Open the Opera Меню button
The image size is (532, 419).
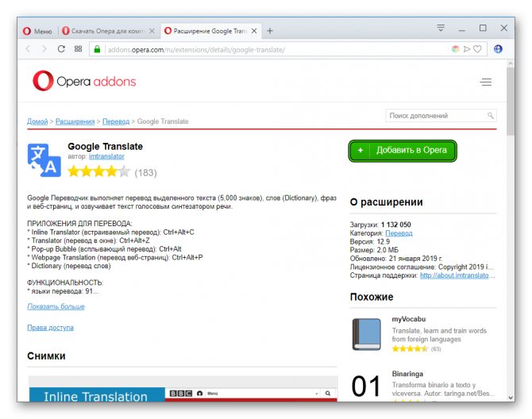click(37, 31)
